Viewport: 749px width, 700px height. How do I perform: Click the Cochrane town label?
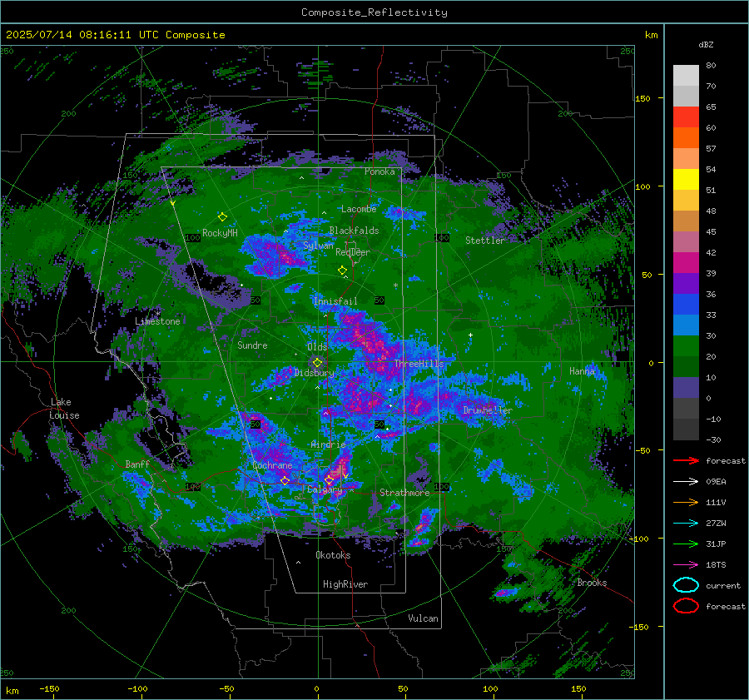click(272, 465)
